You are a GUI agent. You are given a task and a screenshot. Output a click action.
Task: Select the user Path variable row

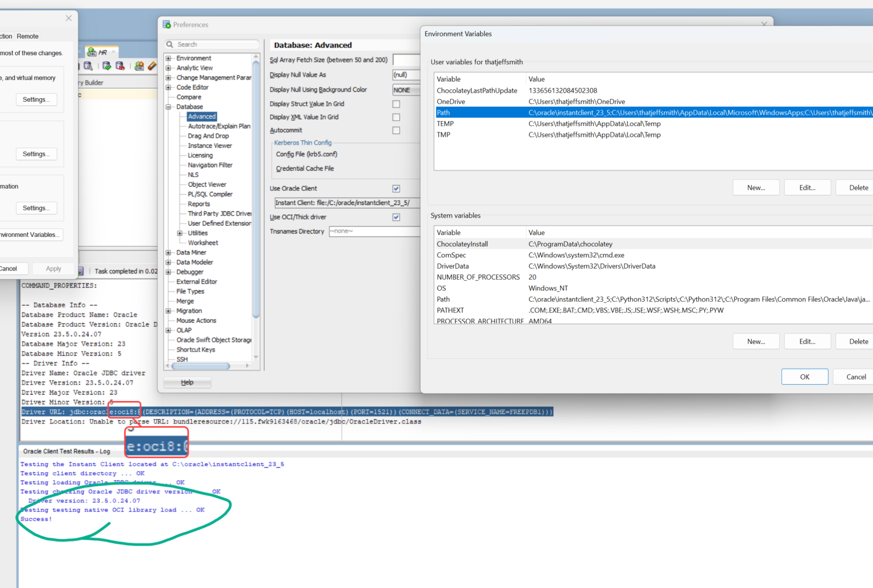[654, 112]
